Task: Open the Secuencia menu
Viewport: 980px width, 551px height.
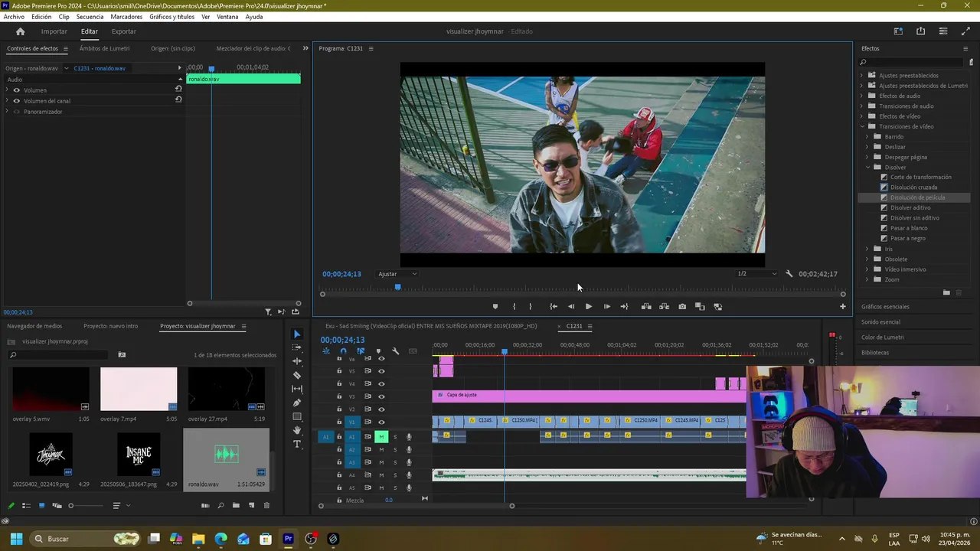Action: [90, 17]
